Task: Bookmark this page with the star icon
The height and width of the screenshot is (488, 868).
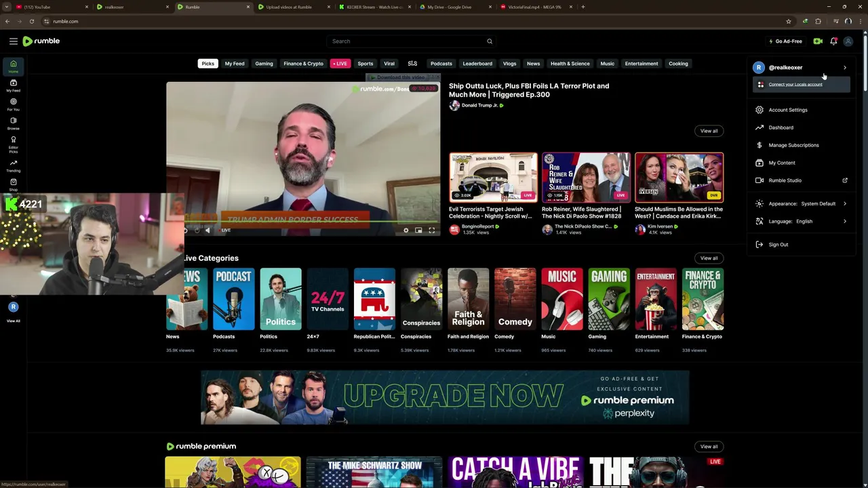Action: tap(788, 21)
